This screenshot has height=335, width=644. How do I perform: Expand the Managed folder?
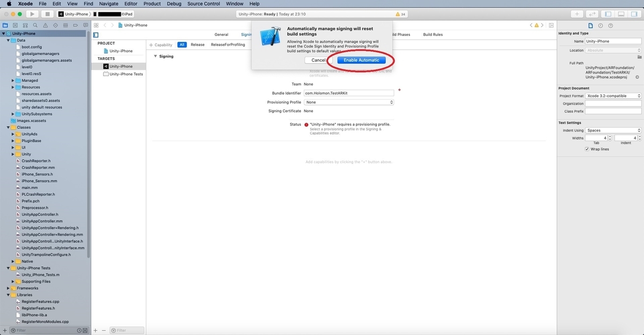click(x=13, y=80)
